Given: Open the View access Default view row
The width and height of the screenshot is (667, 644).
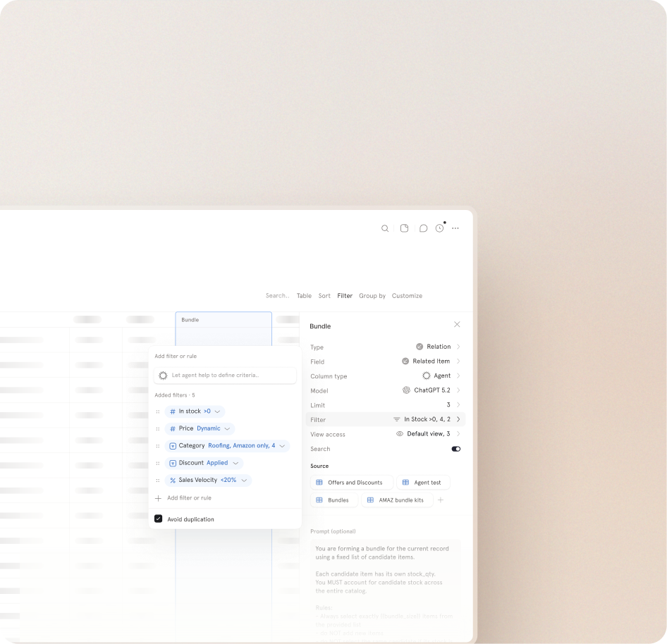Looking at the screenshot, I should tap(458, 434).
